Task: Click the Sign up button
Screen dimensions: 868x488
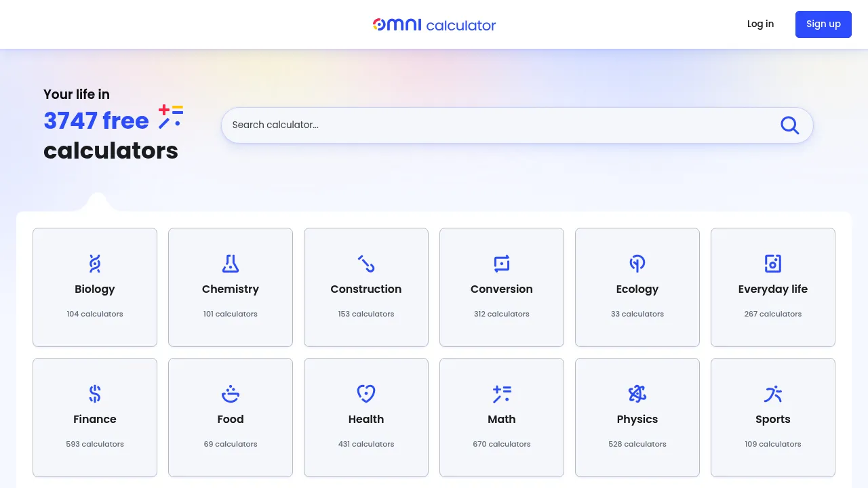Action: [x=823, y=24]
